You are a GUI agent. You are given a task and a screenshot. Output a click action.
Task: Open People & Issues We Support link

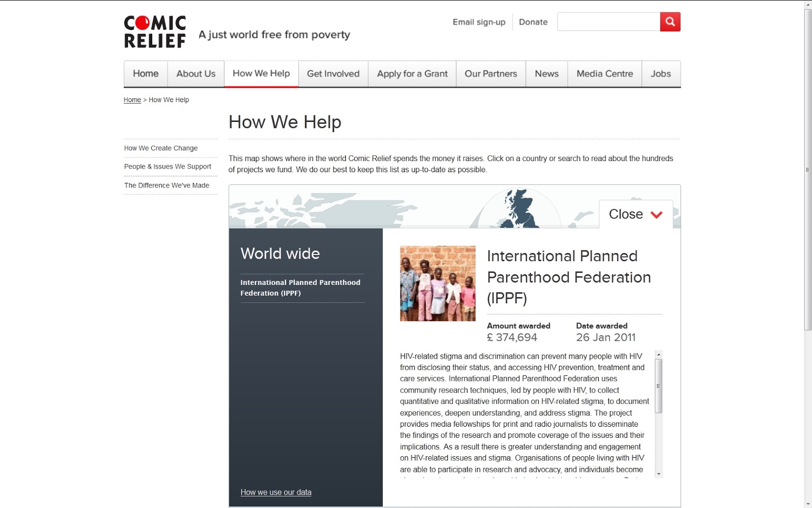pos(167,167)
